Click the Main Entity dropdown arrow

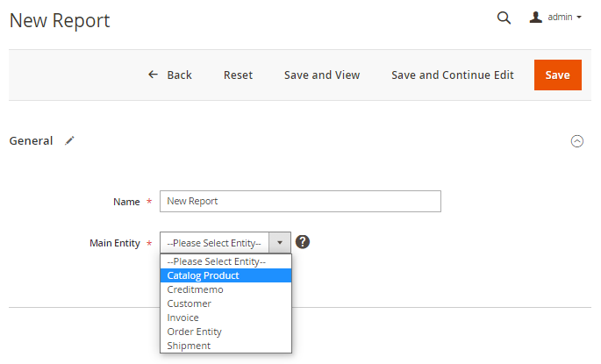tap(280, 243)
